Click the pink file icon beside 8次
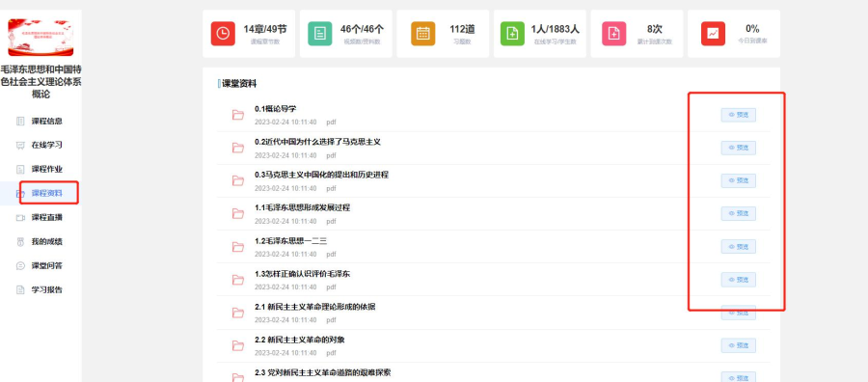The image size is (868, 382). pyautogui.click(x=614, y=34)
